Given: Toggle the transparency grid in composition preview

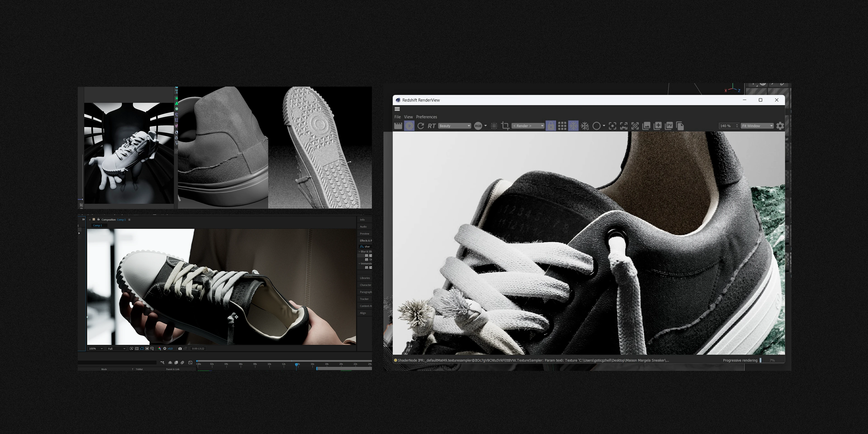Looking at the screenshot, I should coord(137,349).
